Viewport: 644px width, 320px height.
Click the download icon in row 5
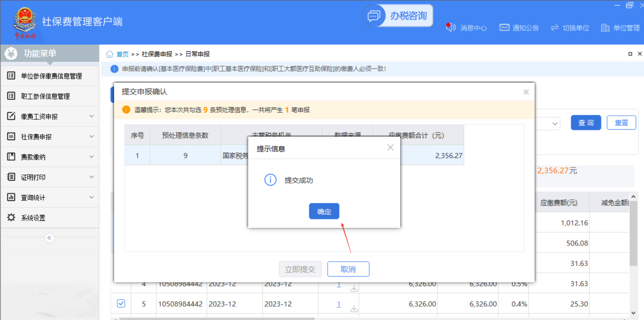coord(354,309)
